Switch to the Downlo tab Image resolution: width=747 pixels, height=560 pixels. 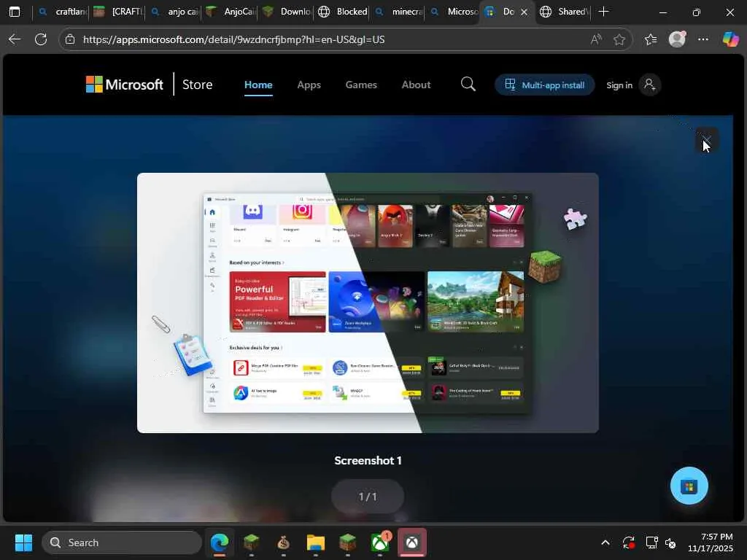[x=286, y=12]
